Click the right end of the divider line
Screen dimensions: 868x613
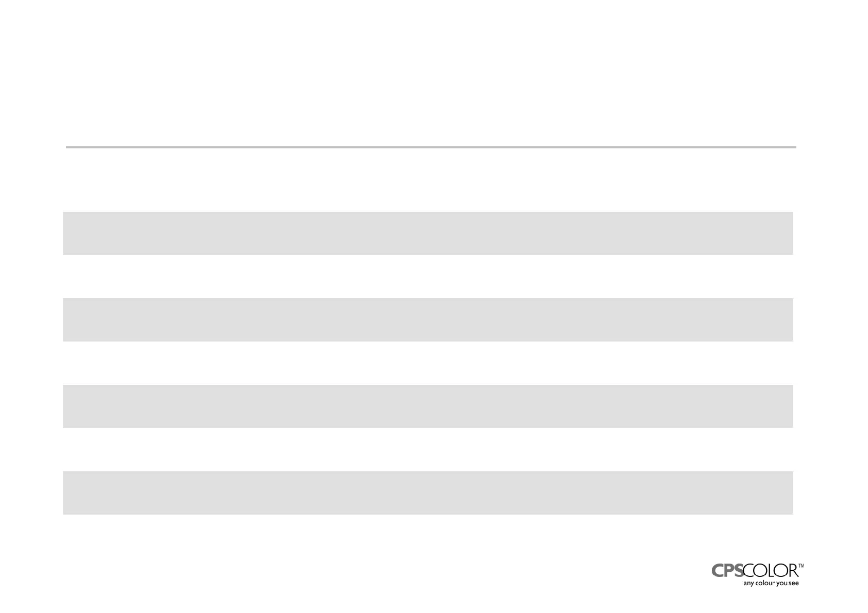[x=793, y=147]
